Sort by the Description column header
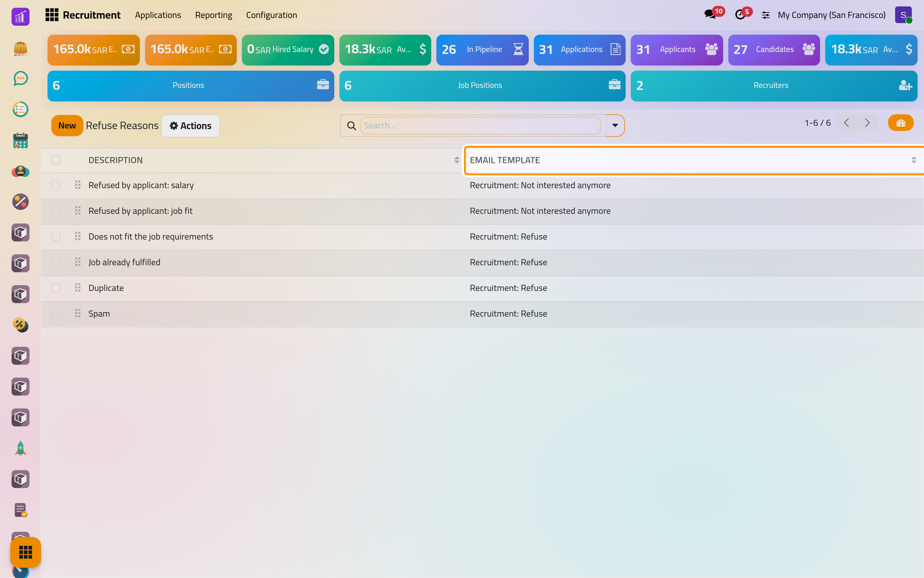Screen dimensions: 924x578 (x=273, y=160)
